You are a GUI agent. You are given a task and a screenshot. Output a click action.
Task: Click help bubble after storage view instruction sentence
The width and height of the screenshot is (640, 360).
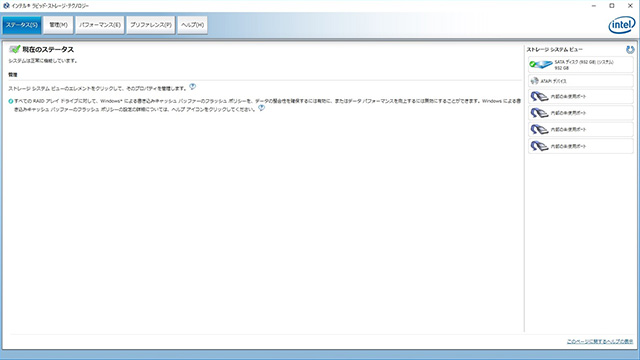pyautogui.click(x=192, y=87)
